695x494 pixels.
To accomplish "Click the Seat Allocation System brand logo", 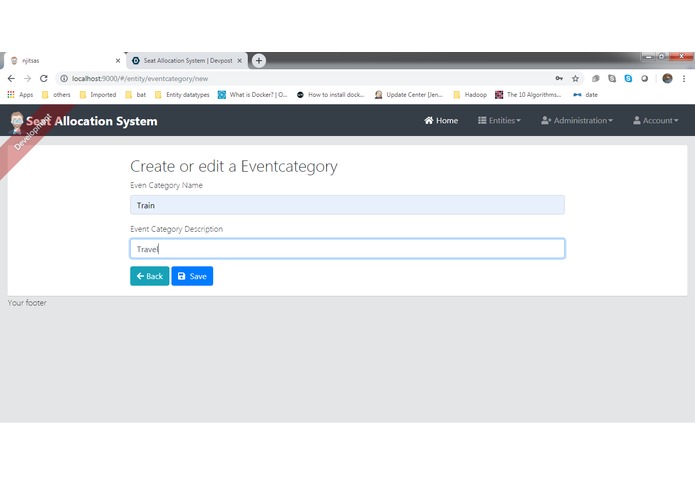I will point(84,121).
